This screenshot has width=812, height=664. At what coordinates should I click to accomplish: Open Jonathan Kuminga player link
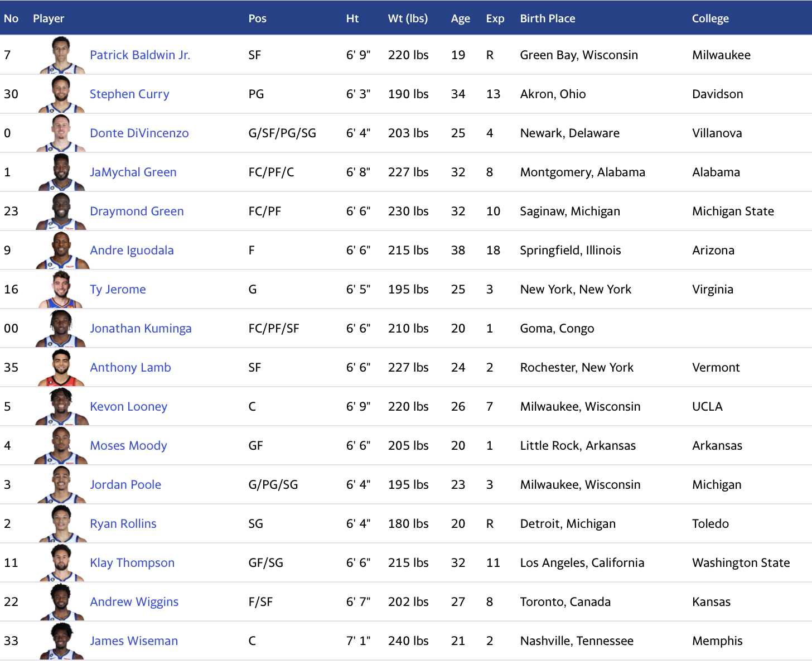141,328
